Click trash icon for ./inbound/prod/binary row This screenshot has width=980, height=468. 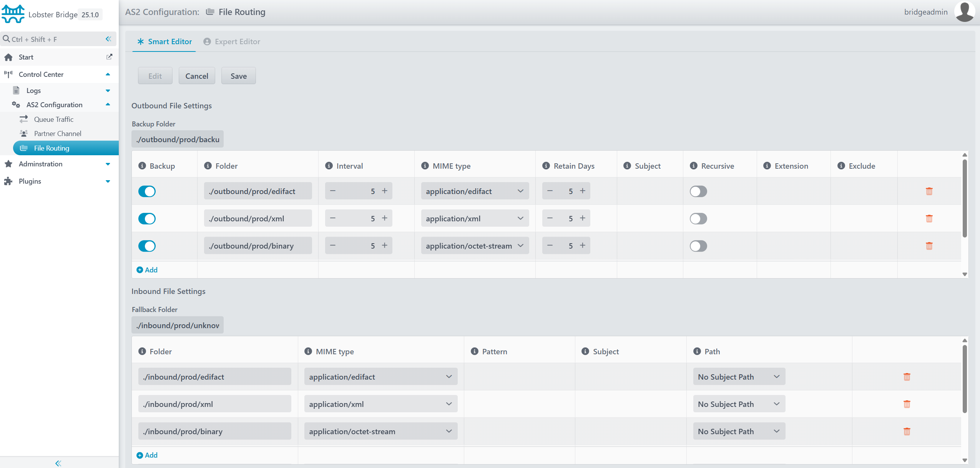click(907, 431)
